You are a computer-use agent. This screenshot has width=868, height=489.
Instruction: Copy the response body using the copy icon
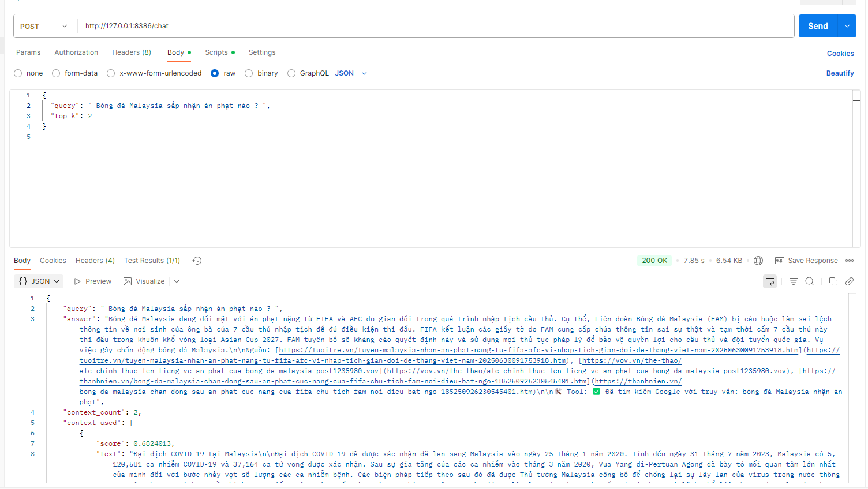point(833,281)
